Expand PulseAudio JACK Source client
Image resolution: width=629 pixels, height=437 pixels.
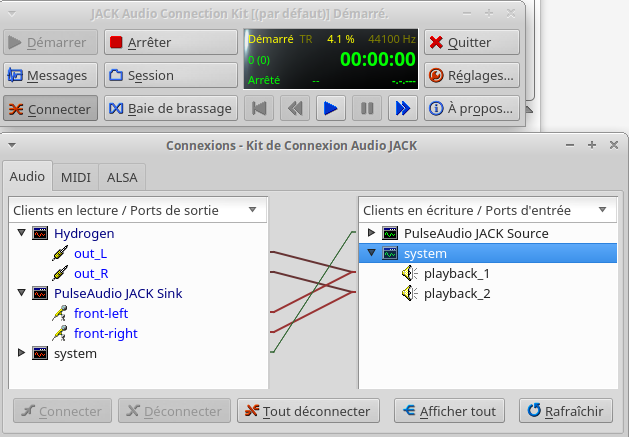pos(371,232)
